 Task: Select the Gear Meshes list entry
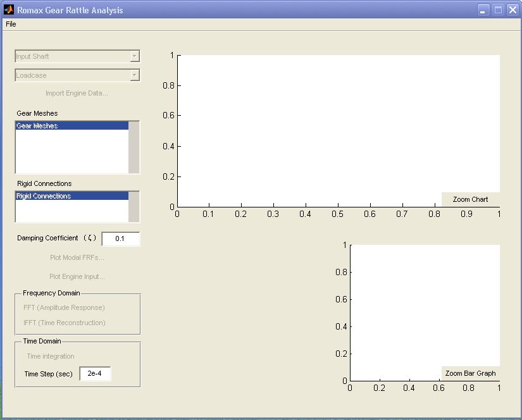click(72, 126)
